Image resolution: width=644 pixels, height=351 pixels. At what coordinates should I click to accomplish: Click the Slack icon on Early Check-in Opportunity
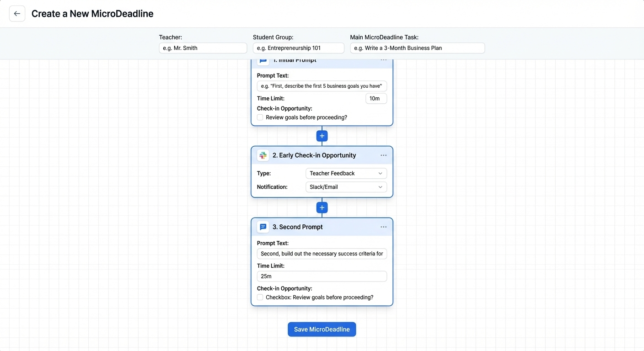(263, 155)
